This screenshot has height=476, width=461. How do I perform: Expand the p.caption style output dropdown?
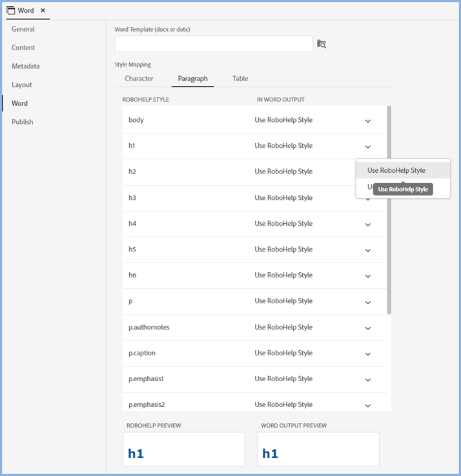point(368,354)
